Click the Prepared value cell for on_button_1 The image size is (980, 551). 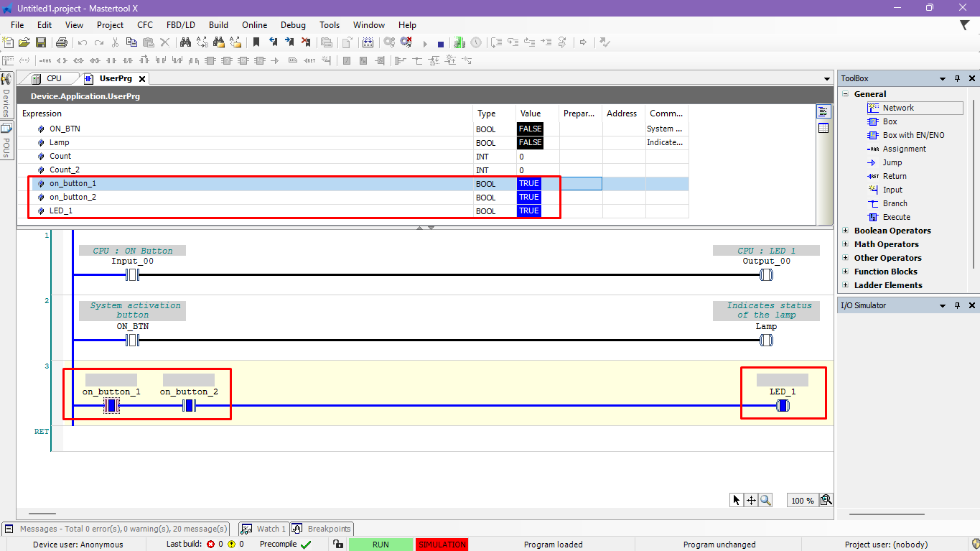[581, 184]
